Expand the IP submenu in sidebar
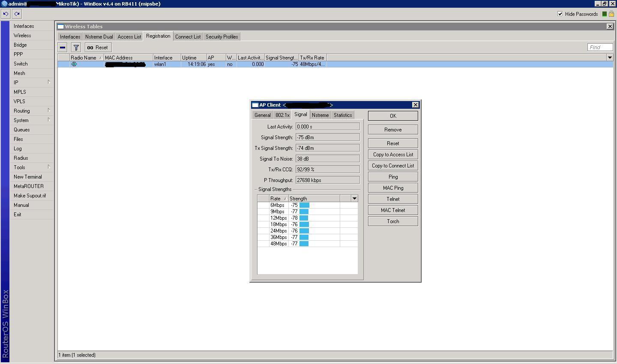Viewport: 617px width, 364px height. [31, 83]
